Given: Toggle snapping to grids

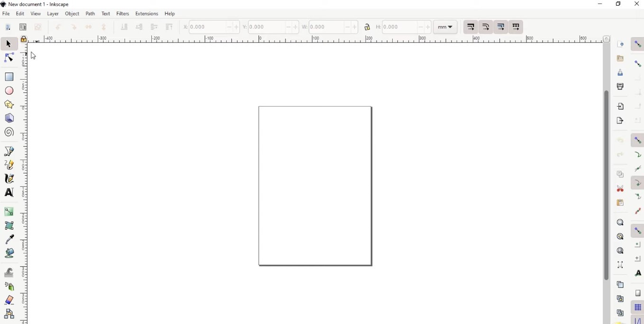Looking at the screenshot, I should (x=637, y=307).
